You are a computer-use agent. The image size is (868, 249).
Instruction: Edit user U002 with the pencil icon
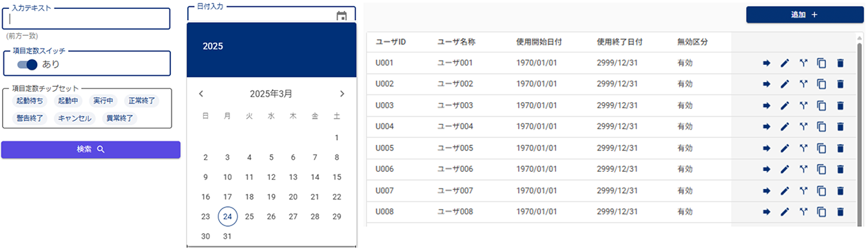[785, 84]
